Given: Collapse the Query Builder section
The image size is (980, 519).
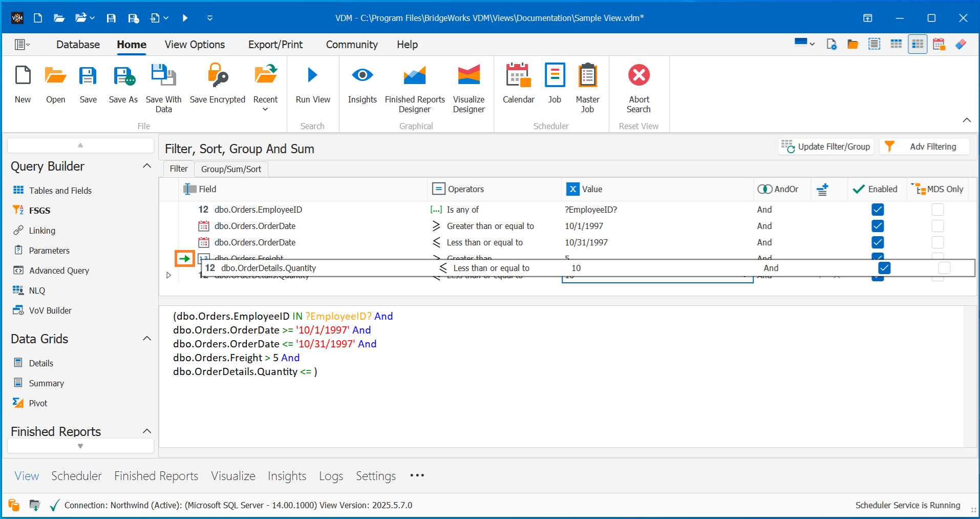Looking at the screenshot, I should [147, 165].
